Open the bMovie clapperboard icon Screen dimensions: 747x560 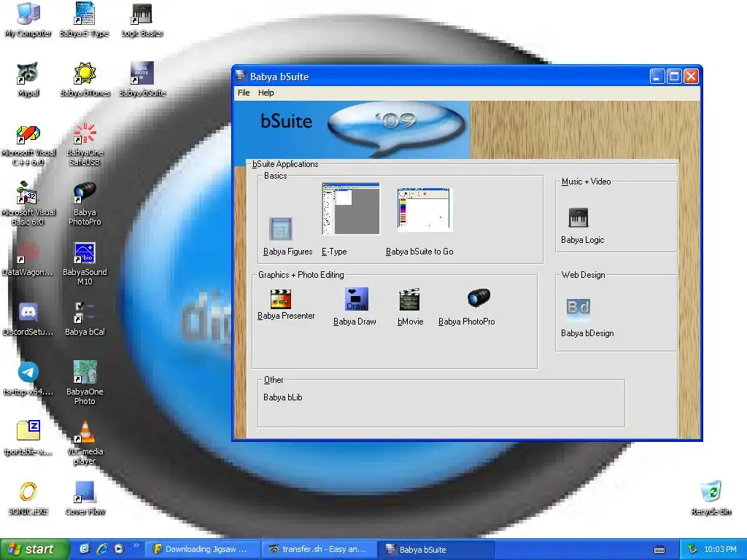(x=409, y=299)
